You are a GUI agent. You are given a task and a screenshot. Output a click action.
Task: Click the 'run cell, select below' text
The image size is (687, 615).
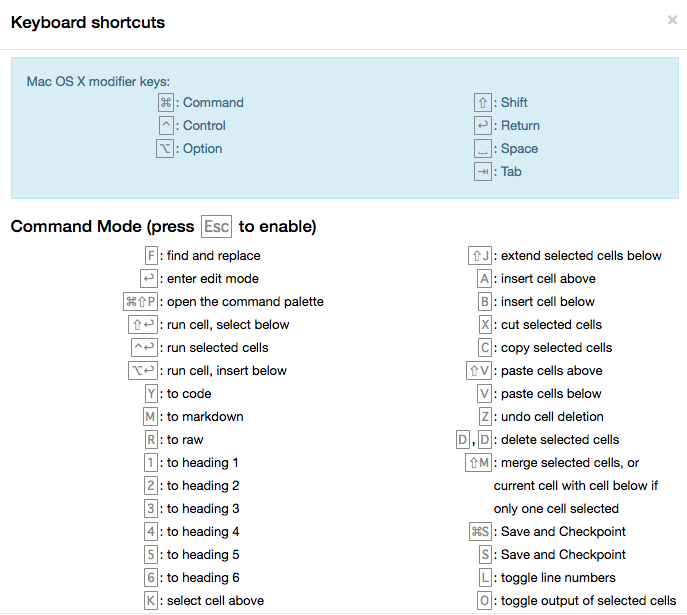point(228,325)
